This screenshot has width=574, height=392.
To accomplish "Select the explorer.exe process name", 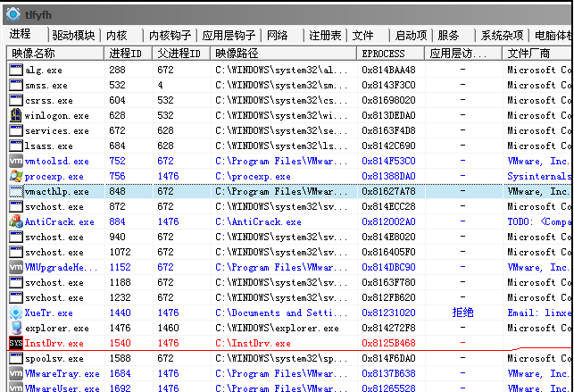I will pos(57,329).
